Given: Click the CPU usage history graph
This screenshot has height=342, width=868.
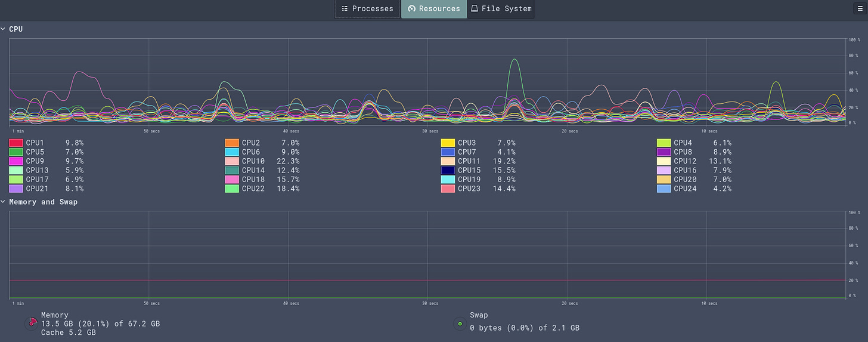Looking at the screenshot, I should [427, 82].
